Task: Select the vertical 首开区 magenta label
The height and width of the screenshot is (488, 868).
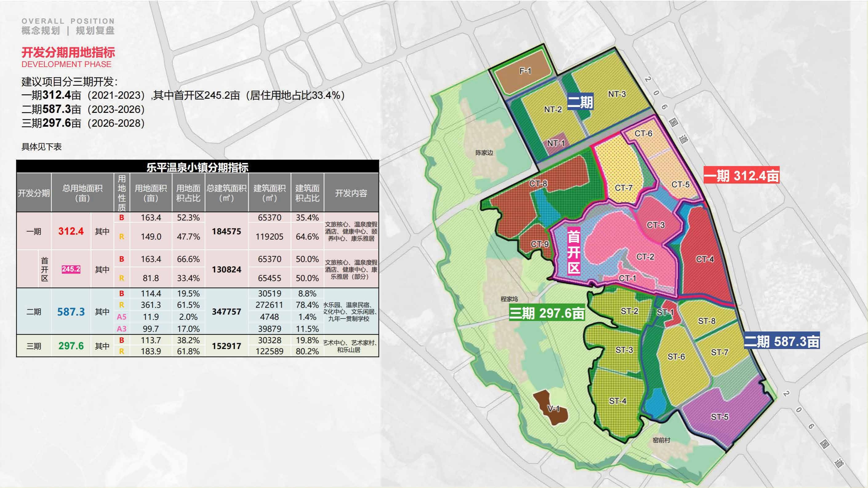Action: click(574, 252)
